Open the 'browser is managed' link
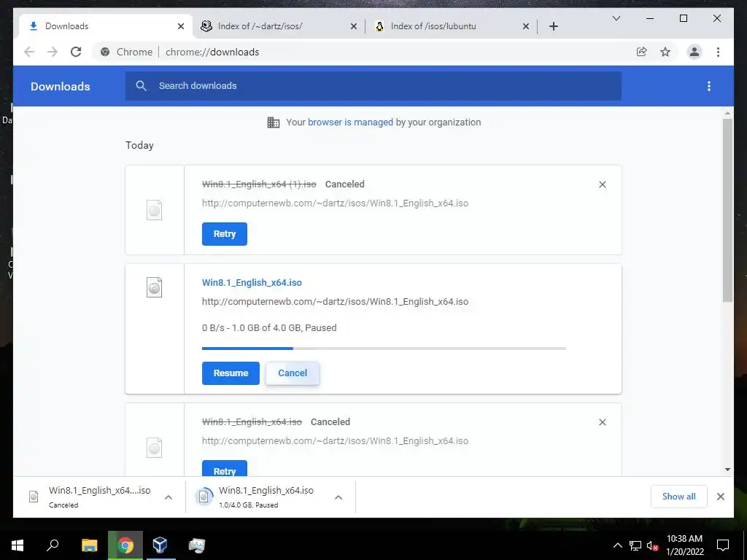Viewport: 747px width, 560px height. pyautogui.click(x=350, y=122)
